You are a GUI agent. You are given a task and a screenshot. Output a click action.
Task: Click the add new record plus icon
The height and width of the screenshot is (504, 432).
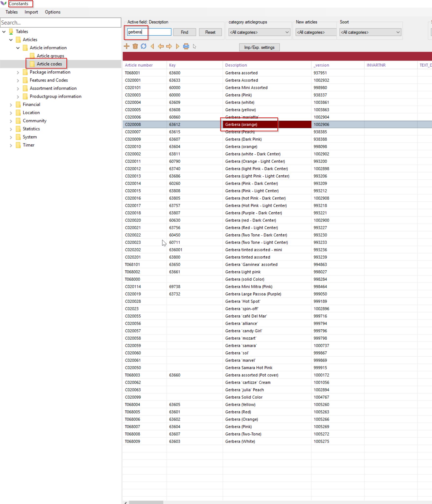(x=127, y=46)
